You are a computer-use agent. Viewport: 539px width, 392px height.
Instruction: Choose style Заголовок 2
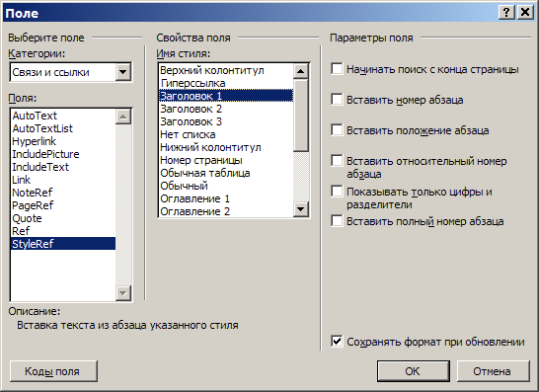click(226, 109)
